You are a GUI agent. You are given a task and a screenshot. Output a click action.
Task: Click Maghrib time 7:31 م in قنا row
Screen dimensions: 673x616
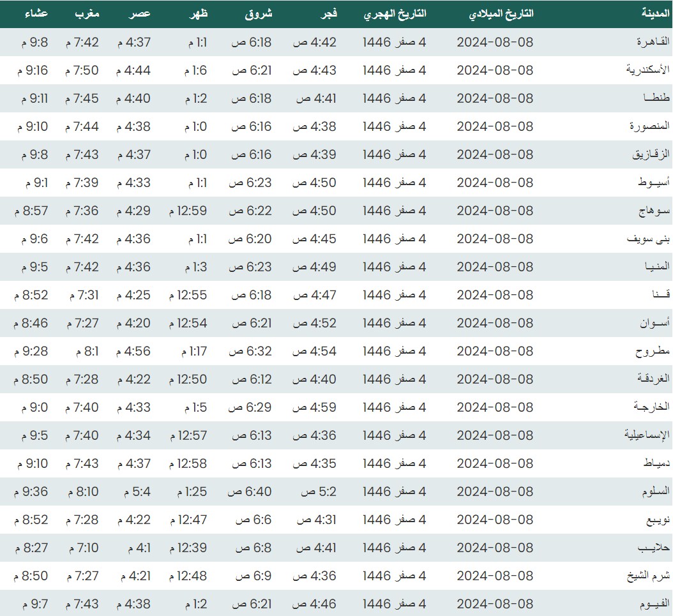82,295
